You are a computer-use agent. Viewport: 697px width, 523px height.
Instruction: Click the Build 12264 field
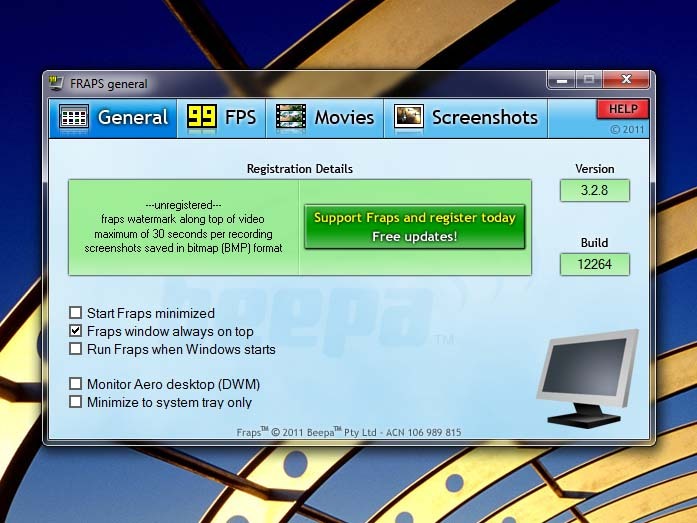click(x=595, y=264)
